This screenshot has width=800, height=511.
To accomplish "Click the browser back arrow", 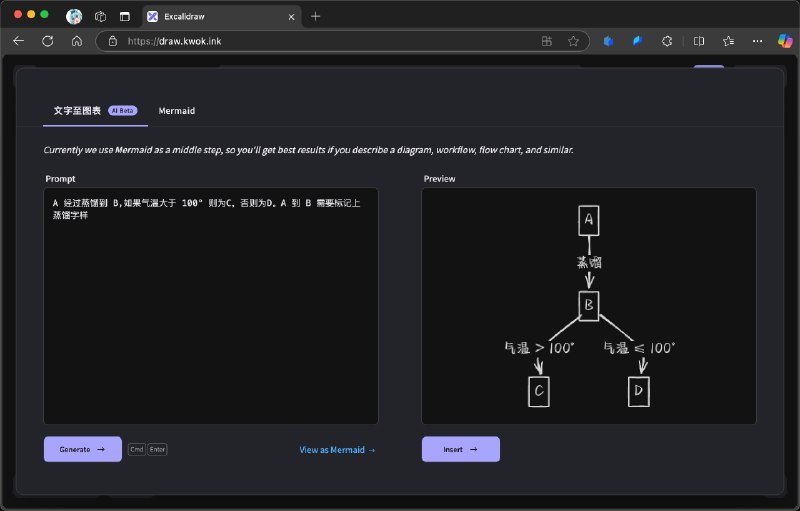I will coord(18,41).
